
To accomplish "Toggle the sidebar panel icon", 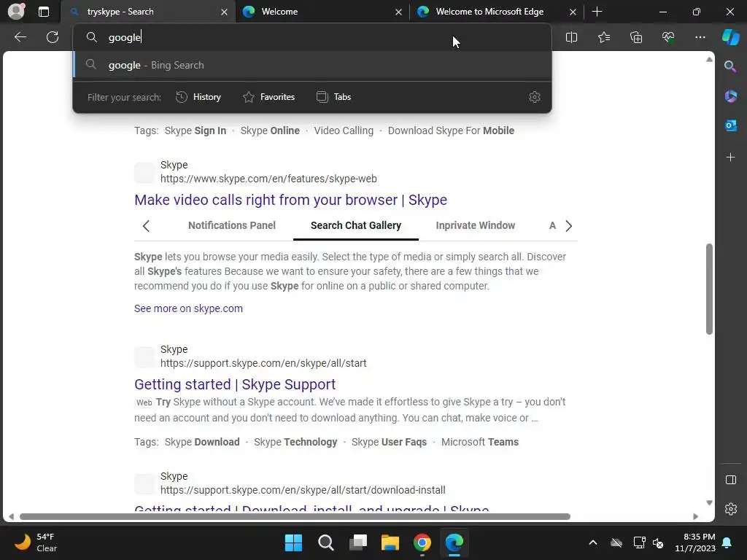I will 730,480.
